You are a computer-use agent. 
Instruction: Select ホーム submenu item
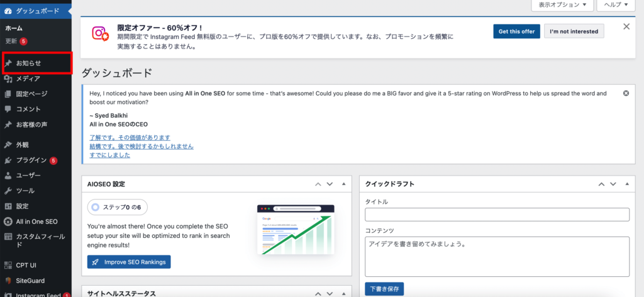pyautogui.click(x=14, y=28)
